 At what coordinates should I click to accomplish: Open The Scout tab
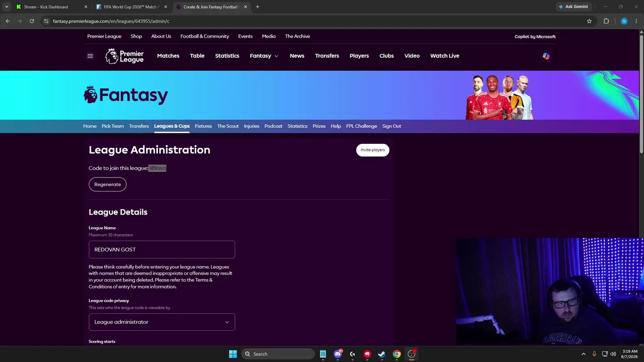click(228, 126)
